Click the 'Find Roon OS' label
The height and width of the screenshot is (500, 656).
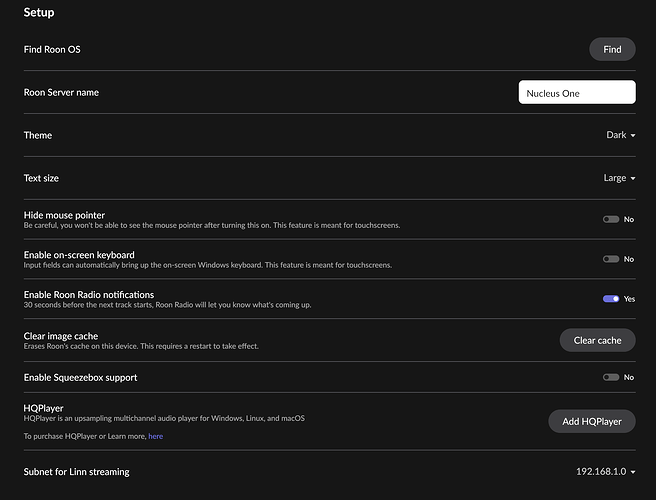52,49
